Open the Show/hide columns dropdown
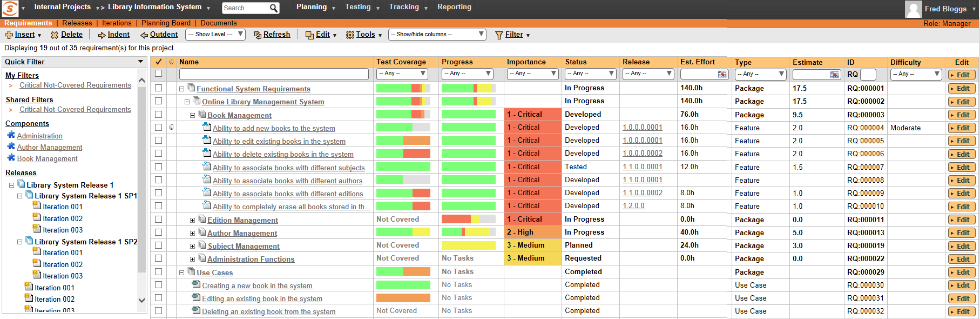The image size is (980, 319). [437, 35]
